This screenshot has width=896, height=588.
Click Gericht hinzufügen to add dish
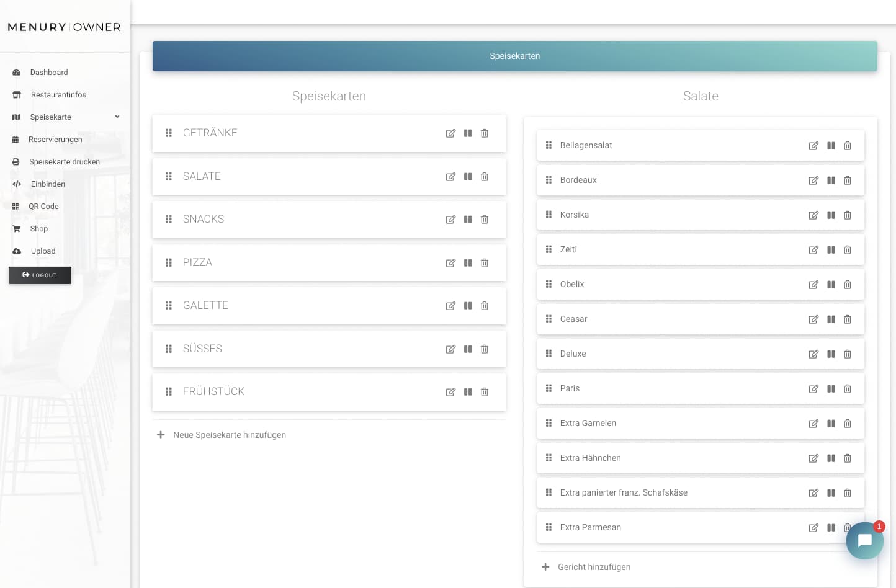[x=593, y=567]
